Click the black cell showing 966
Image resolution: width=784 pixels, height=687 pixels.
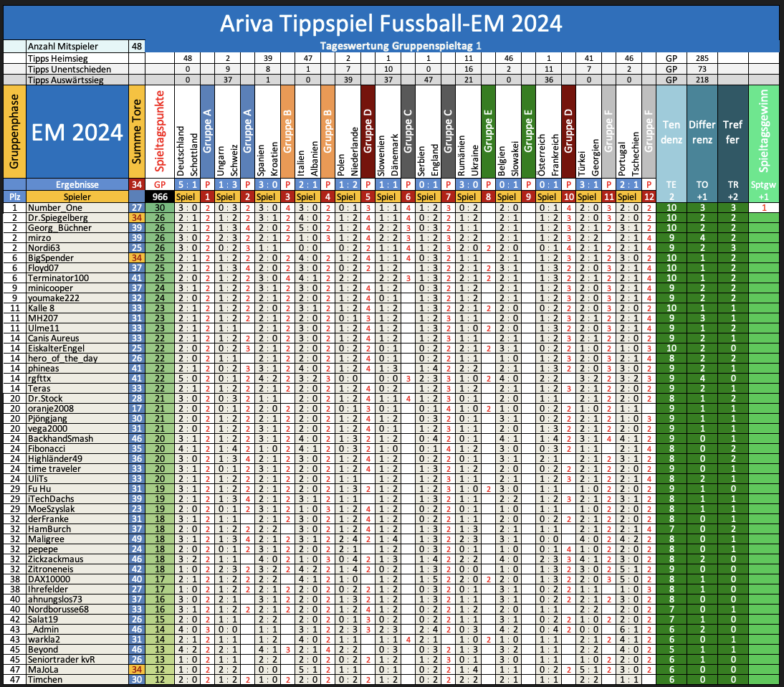click(160, 196)
